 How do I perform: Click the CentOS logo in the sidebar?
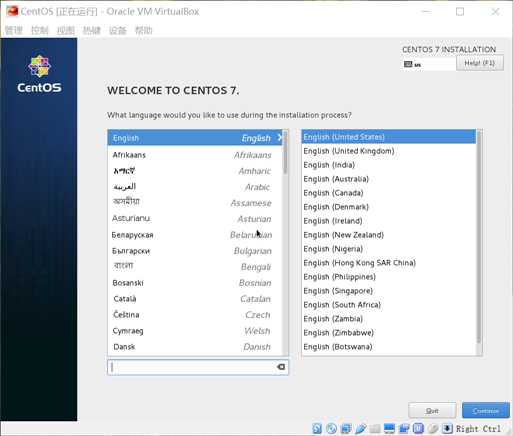(39, 74)
